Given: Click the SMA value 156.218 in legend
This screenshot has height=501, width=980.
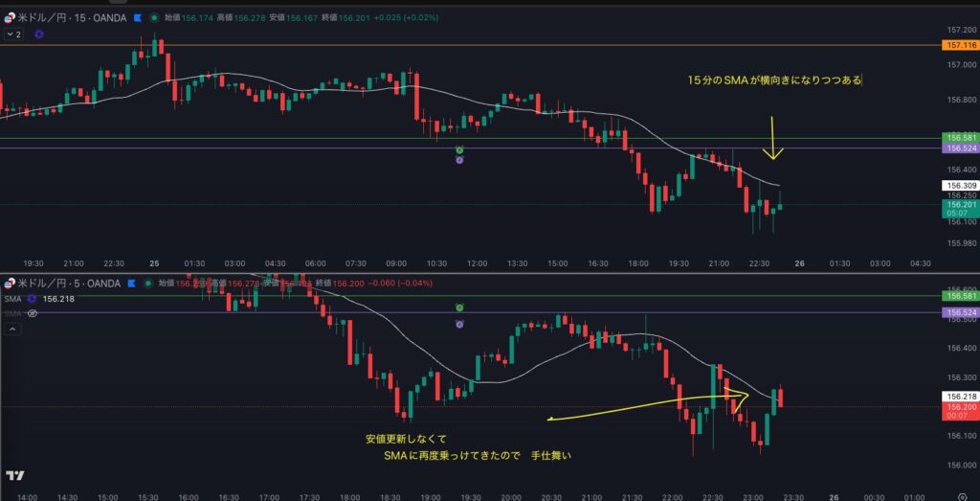Looking at the screenshot, I should pos(58,299).
